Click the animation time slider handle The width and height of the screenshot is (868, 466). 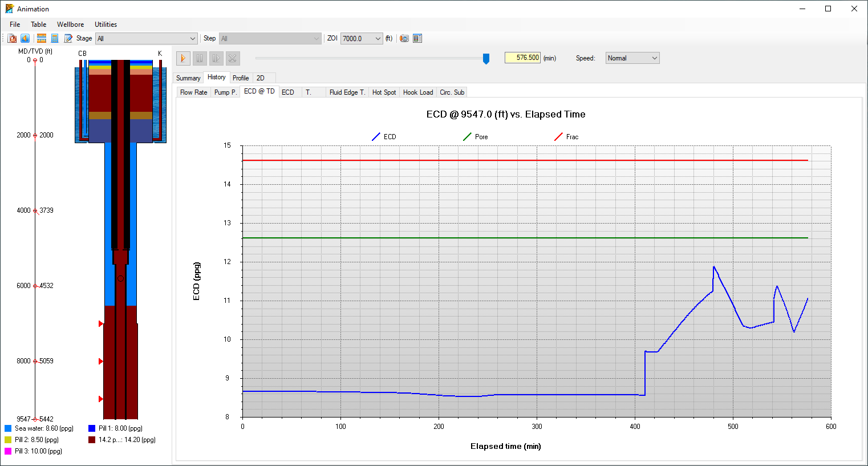[486, 58]
